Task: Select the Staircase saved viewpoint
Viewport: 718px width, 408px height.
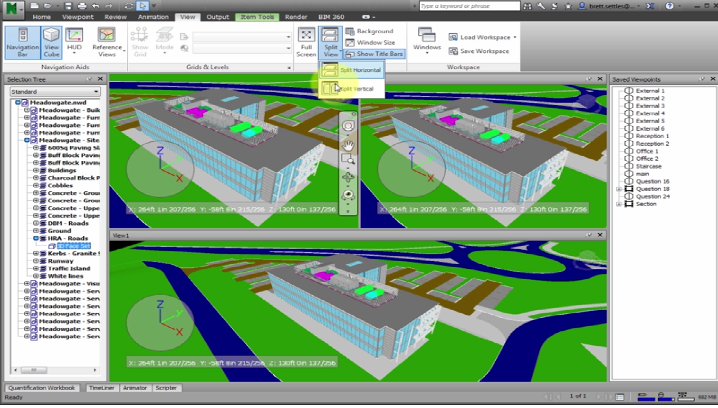Action: [x=648, y=166]
